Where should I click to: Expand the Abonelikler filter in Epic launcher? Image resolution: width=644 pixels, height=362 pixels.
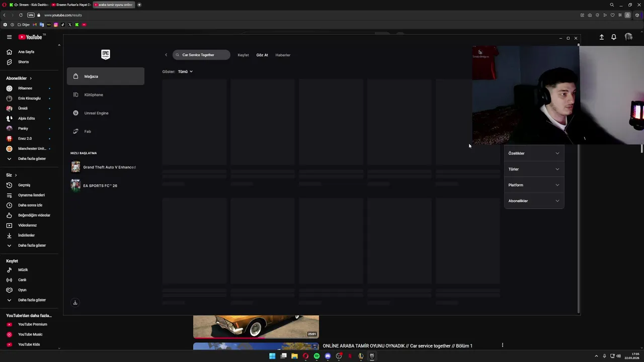[x=534, y=201]
